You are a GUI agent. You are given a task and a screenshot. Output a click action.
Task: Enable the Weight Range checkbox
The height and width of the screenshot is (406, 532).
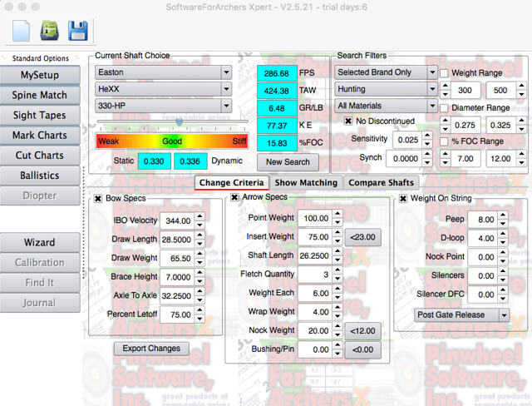tap(444, 73)
